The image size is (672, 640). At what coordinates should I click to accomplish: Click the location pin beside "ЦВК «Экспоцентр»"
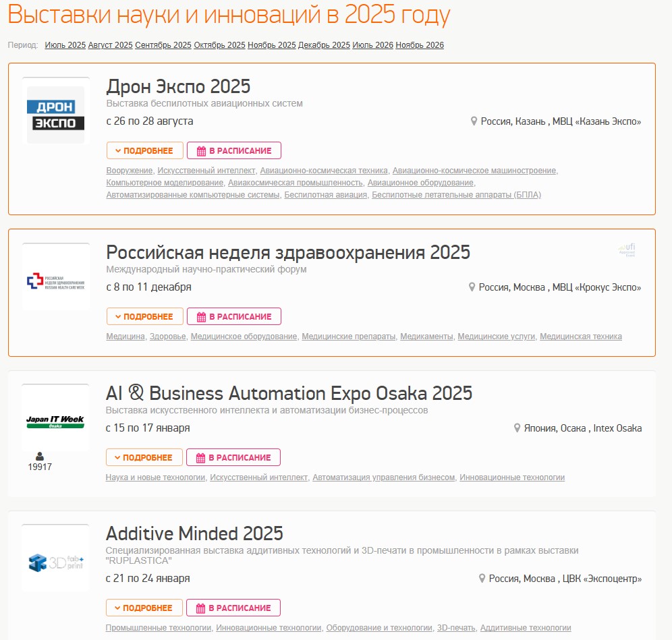(x=482, y=579)
